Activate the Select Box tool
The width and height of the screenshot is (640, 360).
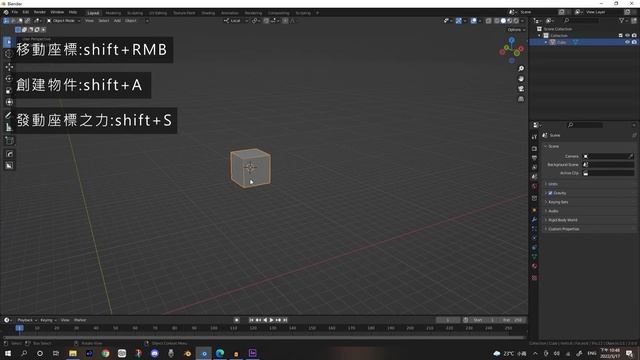click(x=9, y=42)
